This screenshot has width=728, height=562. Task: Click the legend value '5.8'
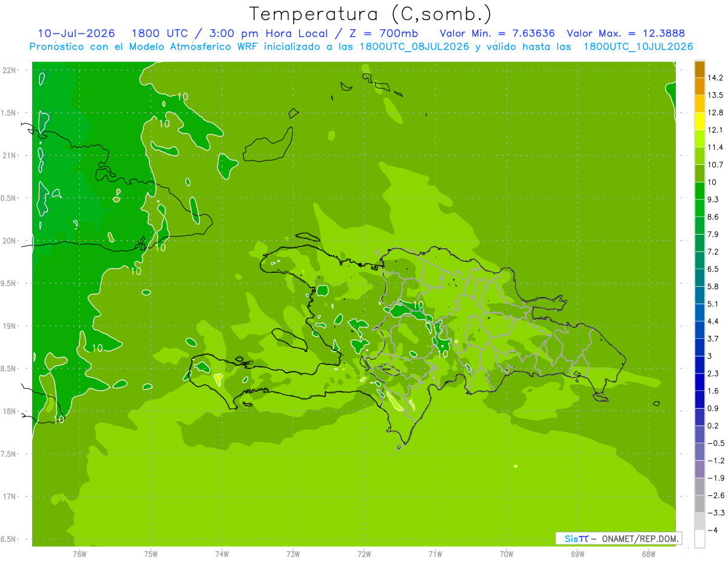[x=713, y=287]
